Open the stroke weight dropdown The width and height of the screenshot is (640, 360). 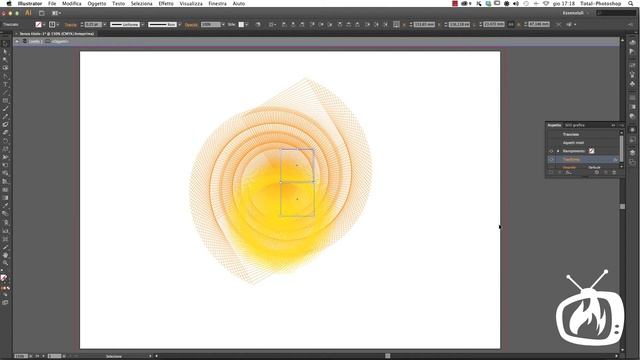[104, 24]
